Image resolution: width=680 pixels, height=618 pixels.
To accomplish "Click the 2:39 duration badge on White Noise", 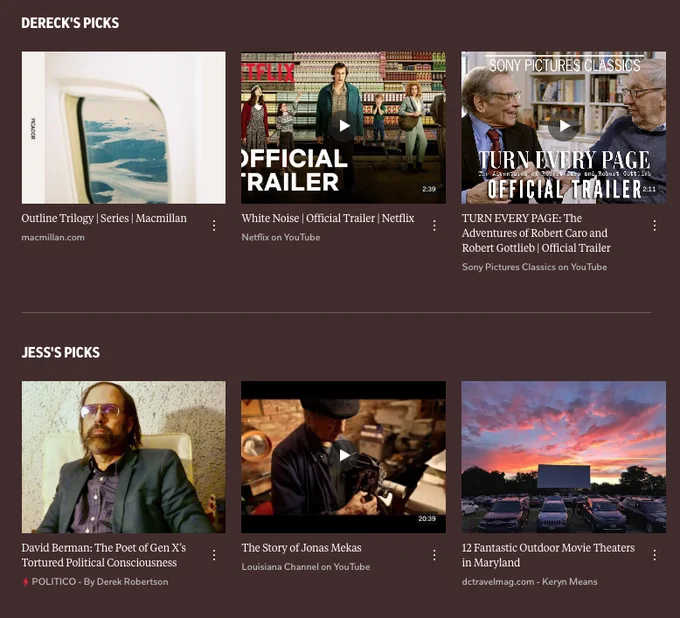I will [x=429, y=189].
